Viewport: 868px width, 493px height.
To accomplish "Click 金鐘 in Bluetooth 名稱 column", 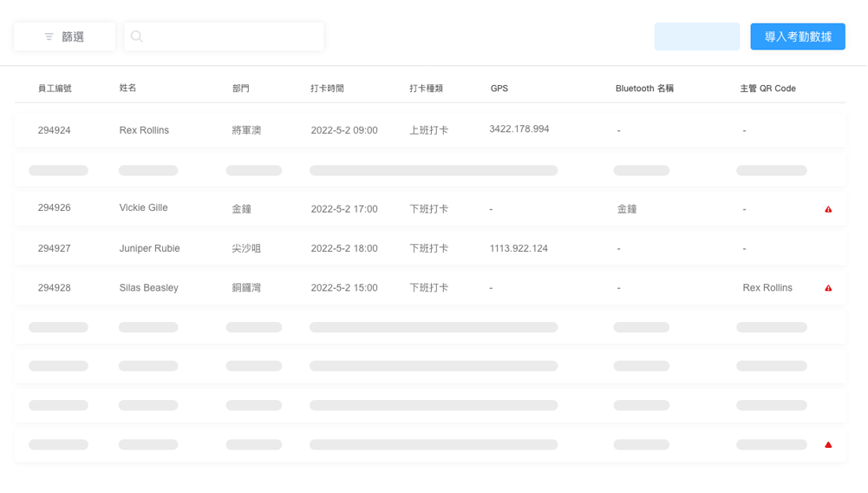I will tap(627, 209).
